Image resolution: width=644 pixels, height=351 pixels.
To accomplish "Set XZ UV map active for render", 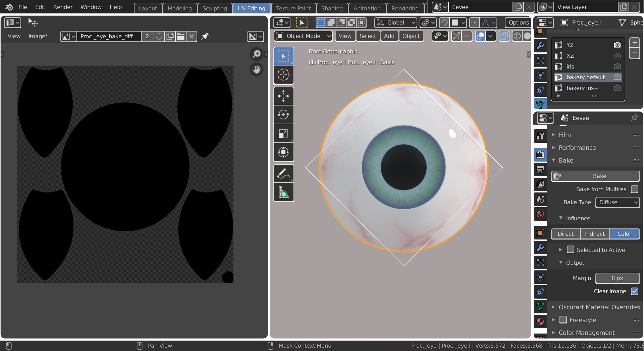I will pyautogui.click(x=617, y=56).
